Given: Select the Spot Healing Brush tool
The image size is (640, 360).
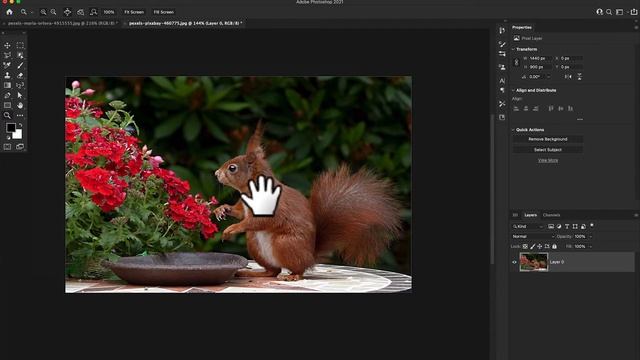Looking at the screenshot, I should pos(7,65).
